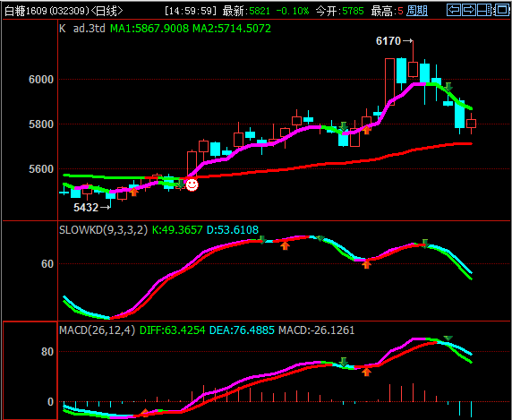The width and height of the screenshot is (512, 420).
Task: Click the 白糖1609 contract title
Action: 26,11
